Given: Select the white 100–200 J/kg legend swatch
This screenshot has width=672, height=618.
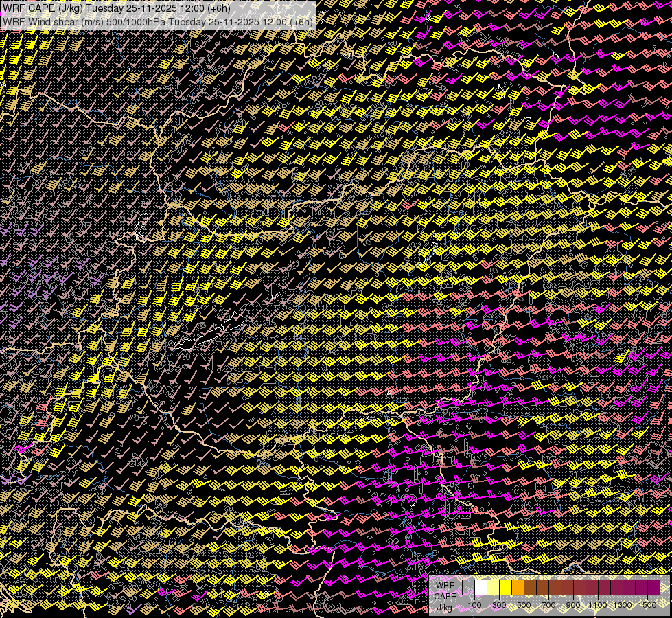Looking at the screenshot, I should (x=481, y=587).
